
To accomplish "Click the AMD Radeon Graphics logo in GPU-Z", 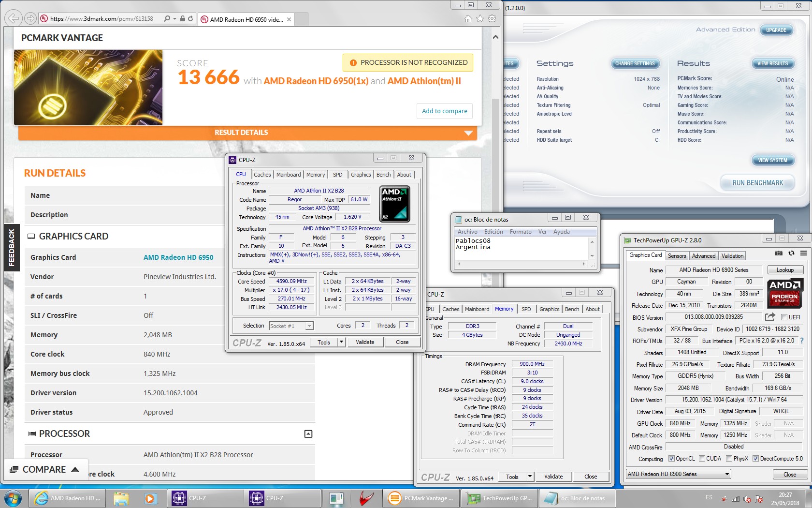I will click(784, 293).
